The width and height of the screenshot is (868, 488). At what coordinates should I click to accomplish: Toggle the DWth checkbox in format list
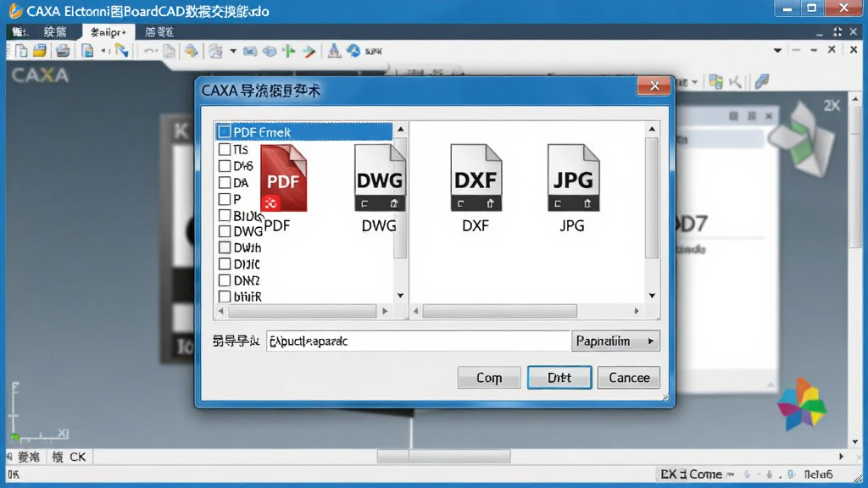click(224, 247)
